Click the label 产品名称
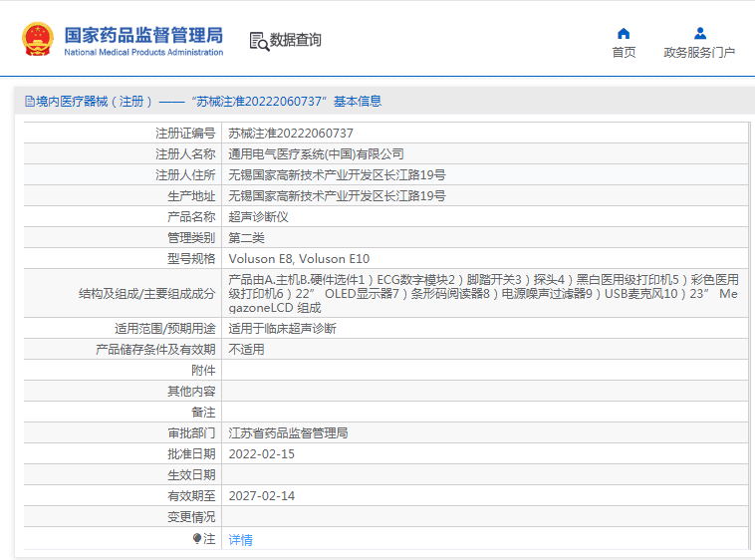 coord(191,216)
